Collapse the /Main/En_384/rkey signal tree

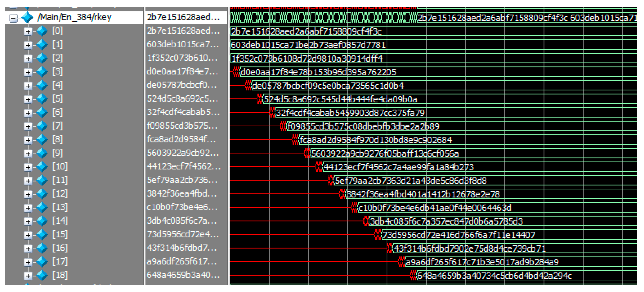click(13, 18)
